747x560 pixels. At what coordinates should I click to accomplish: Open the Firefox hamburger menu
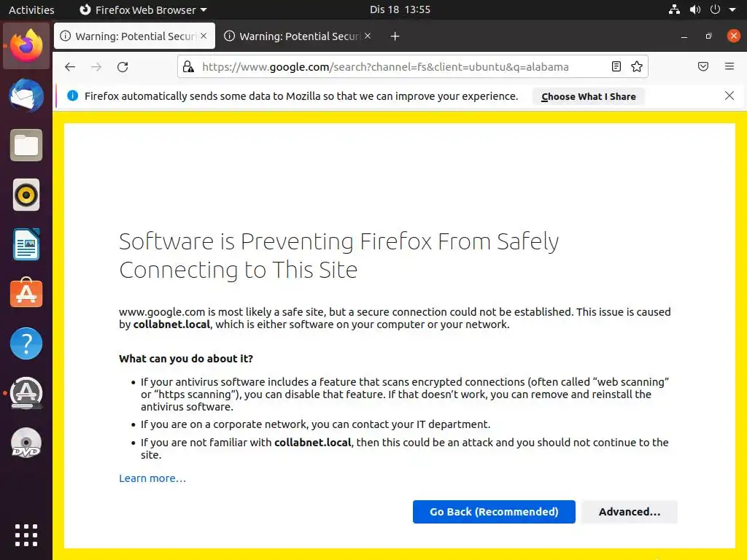[x=729, y=67]
